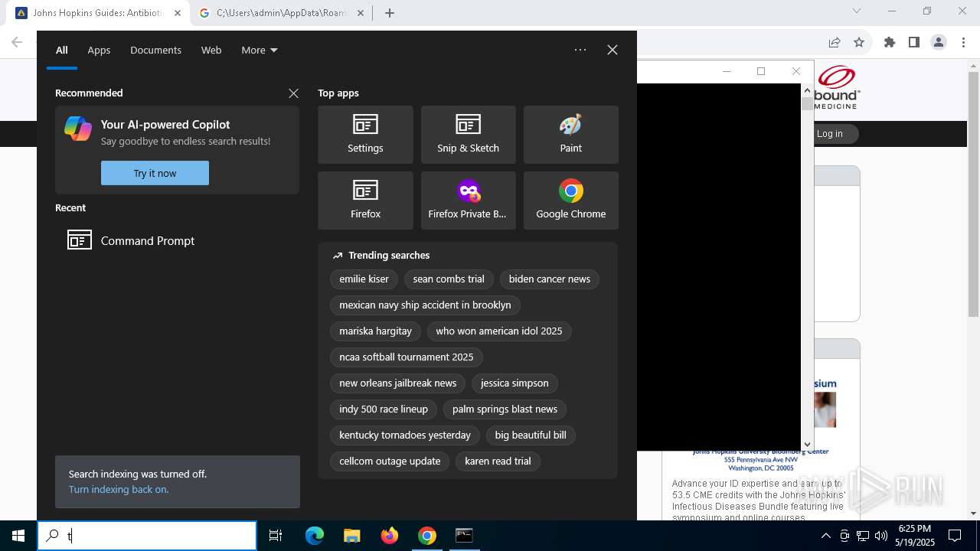Close the Johns Hopkins Guides tab
980x551 pixels.
coord(177,13)
